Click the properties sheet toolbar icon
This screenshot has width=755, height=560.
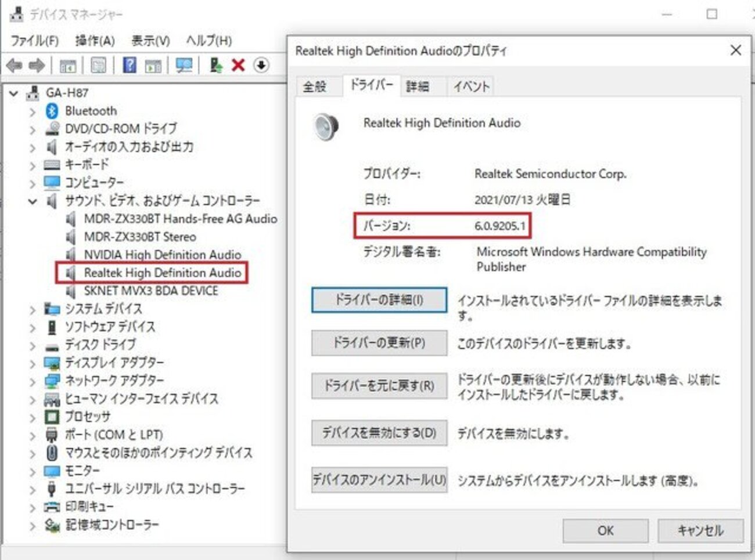click(x=99, y=65)
